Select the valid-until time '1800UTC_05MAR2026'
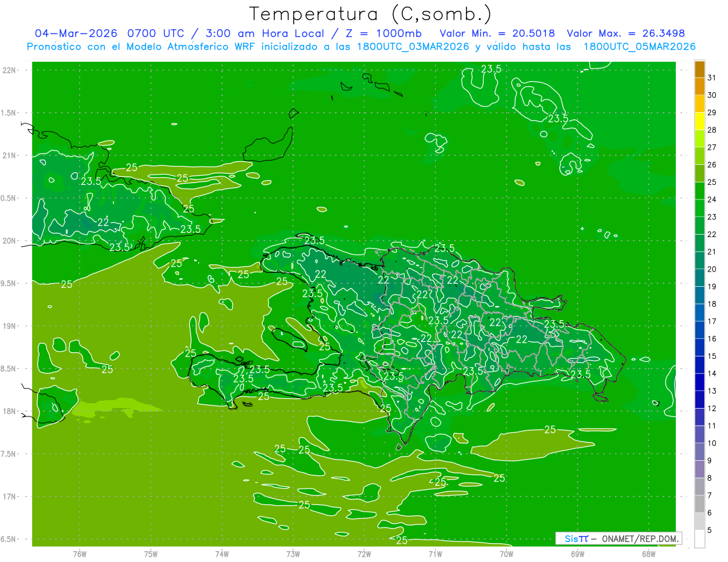 [639, 47]
